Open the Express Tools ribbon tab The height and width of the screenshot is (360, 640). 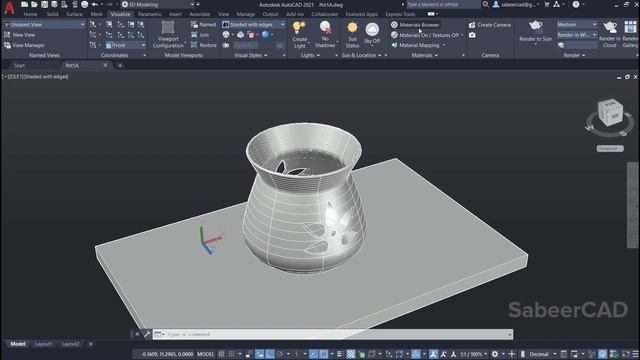tap(400, 14)
